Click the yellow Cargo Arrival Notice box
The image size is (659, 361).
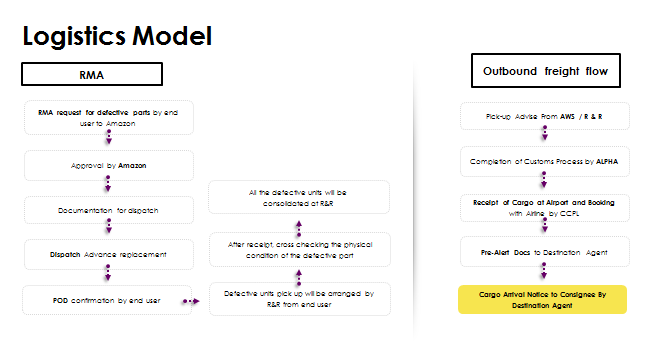(543, 300)
